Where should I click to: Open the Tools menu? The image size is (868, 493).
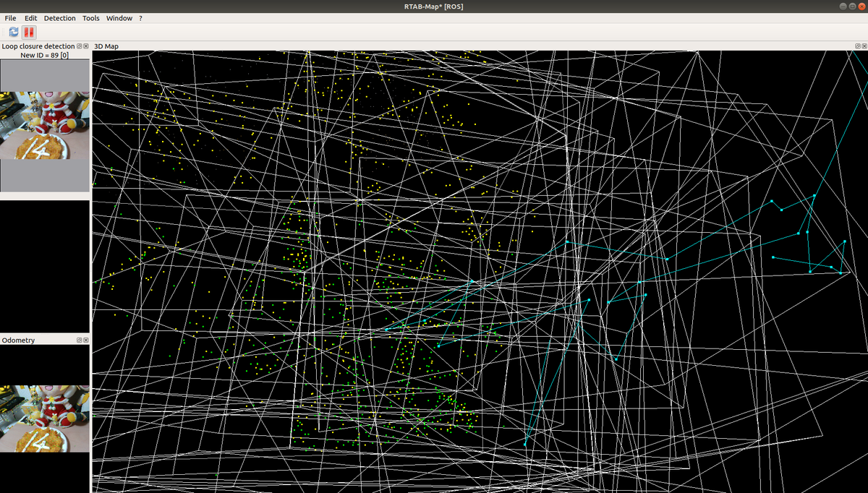coord(91,18)
